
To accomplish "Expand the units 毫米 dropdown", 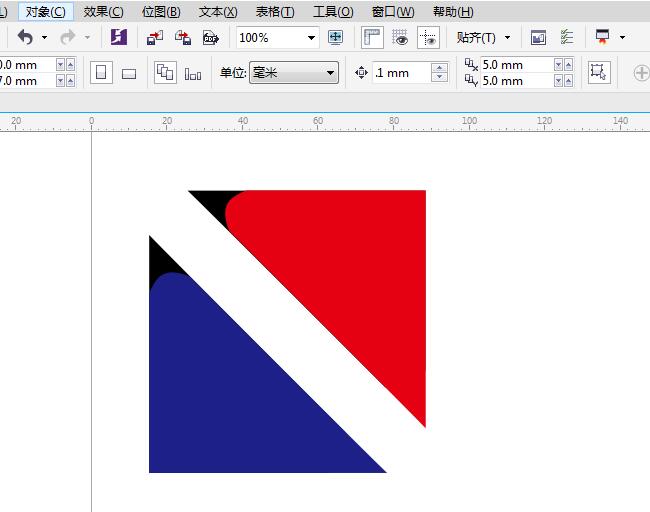I will pyautogui.click(x=331, y=73).
